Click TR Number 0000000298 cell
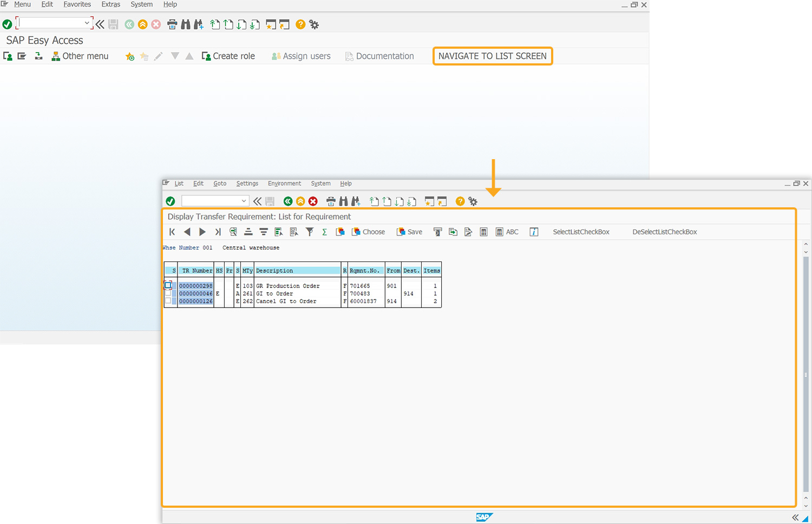Image resolution: width=812 pixels, height=524 pixels. (x=196, y=286)
